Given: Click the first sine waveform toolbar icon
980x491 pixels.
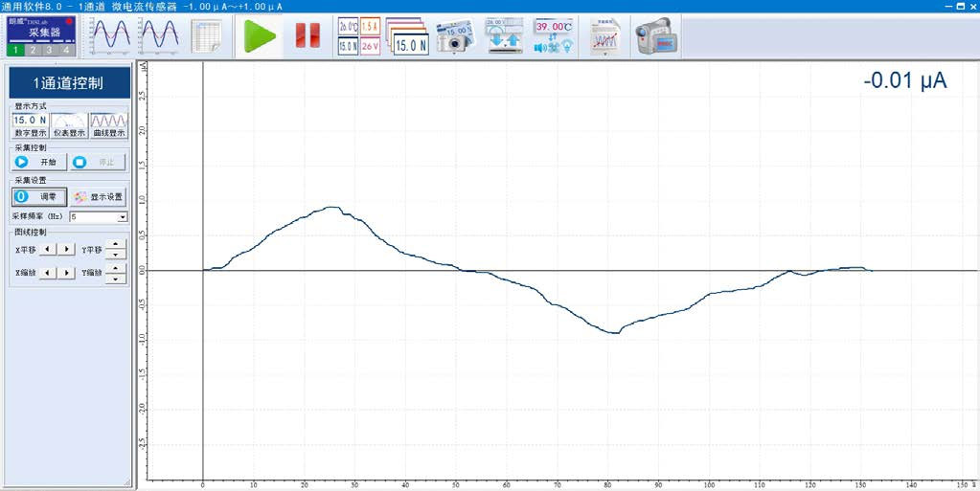Looking at the screenshot, I should click(x=109, y=35).
